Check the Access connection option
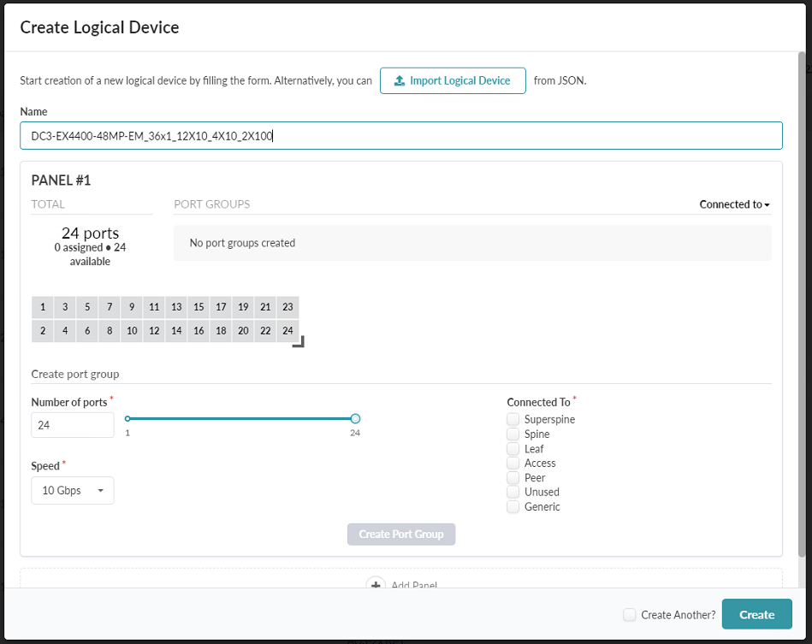Screen dimensions: 812x644 click(513, 464)
